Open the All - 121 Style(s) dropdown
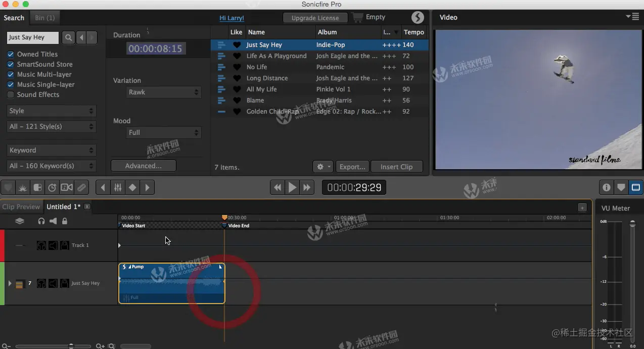This screenshot has width=644, height=349. pyautogui.click(x=52, y=126)
